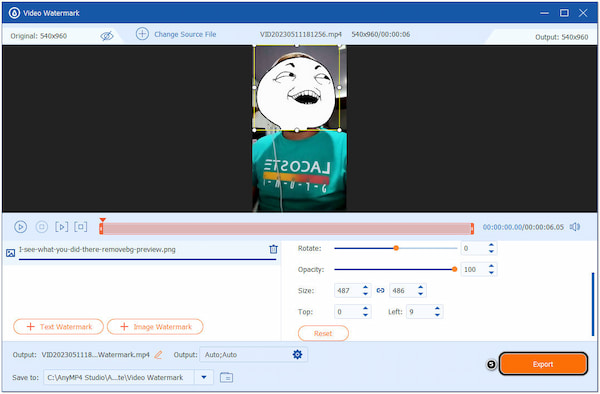Click the Rotate slider handle
The width and height of the screenshot is (600, 394).
pos(396,248)
